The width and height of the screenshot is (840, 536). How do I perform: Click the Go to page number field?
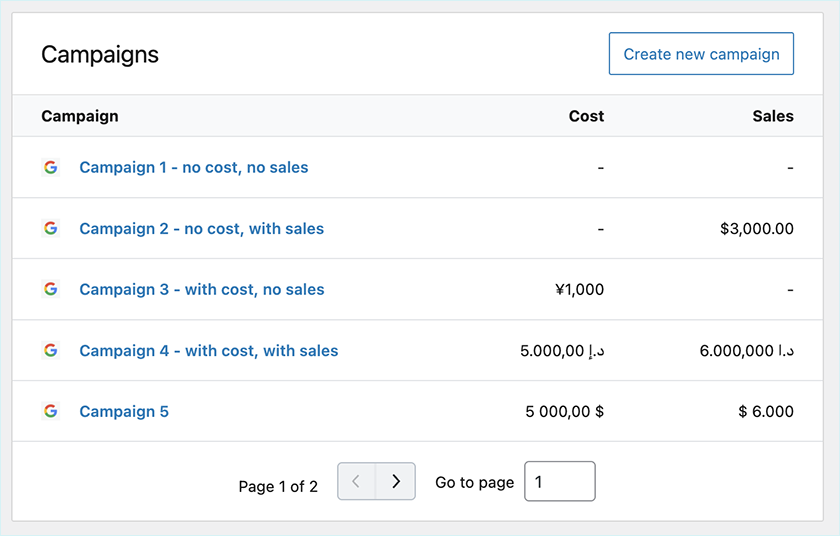click(559, 481)
